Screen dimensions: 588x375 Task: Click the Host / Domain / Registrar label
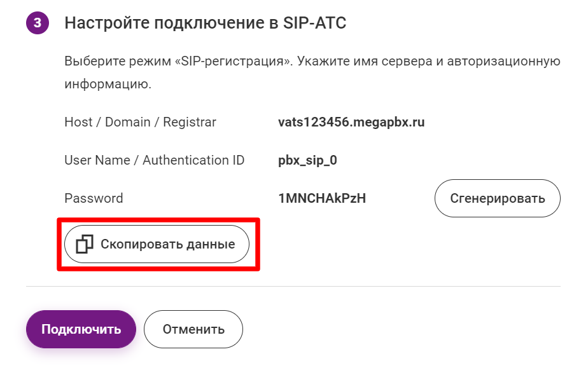(x=140, y=122)
